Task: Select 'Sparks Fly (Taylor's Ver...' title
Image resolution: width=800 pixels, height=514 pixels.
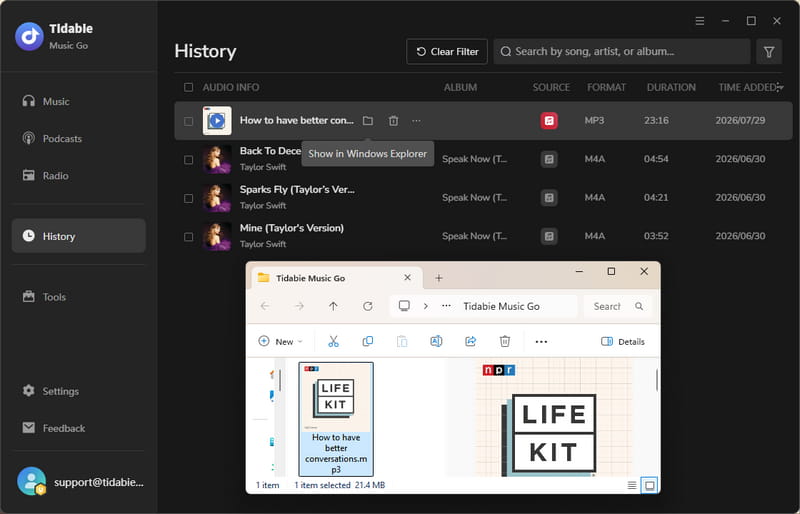Action: click(x=297, y=189)
